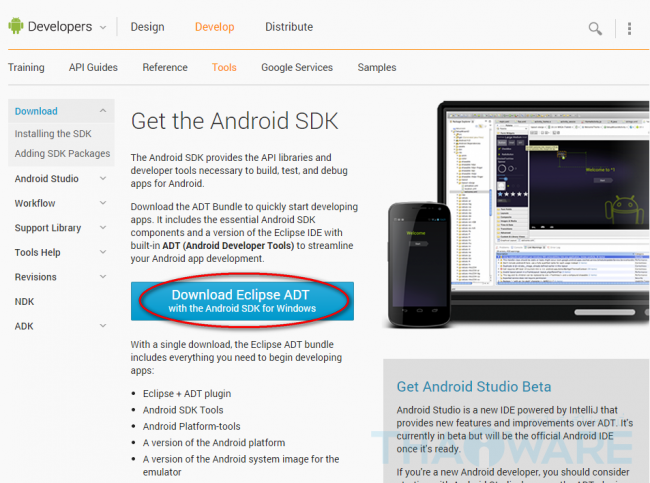Viewport: 650px width, 483px height.
Task: Expand the Workflow sidebar chevron
Action: point(103,203)
